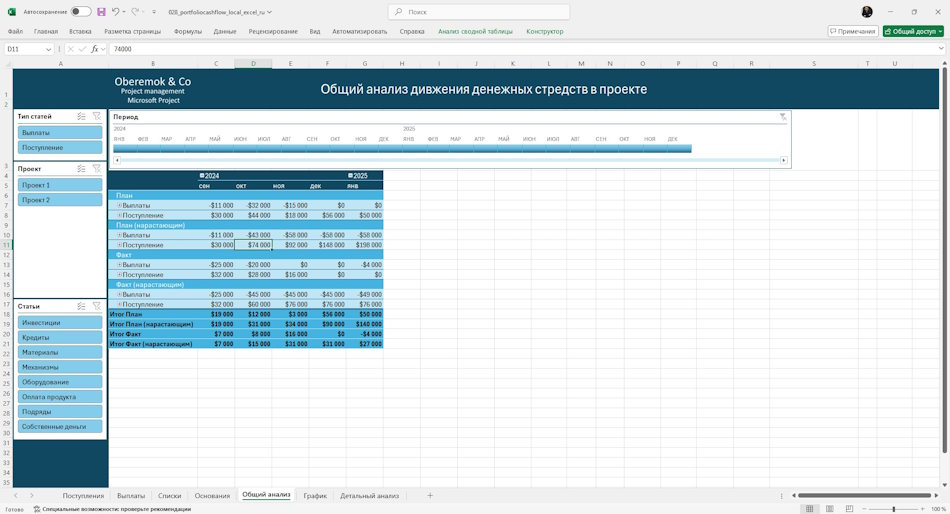Open the undo history dropdown arrow
Viewport: 950px width, 514px height.
coord(124,12)
